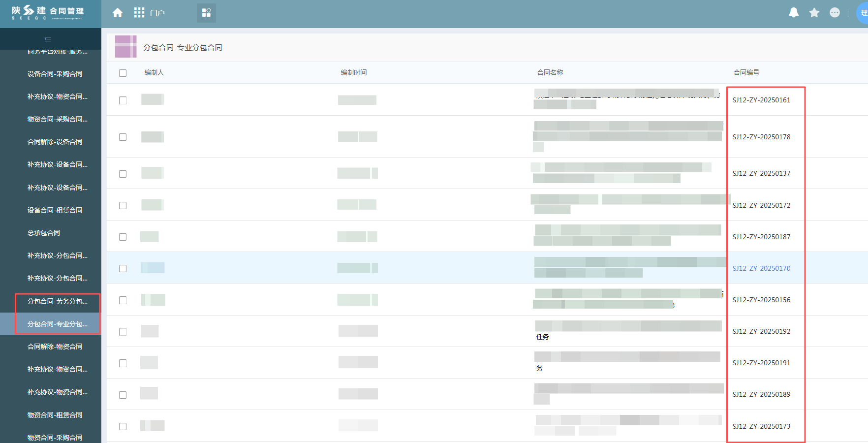This screenshot has width=868, height=443.
Task: Click contract number SJ12-ZY-20250192
Action: click(761, 331)
